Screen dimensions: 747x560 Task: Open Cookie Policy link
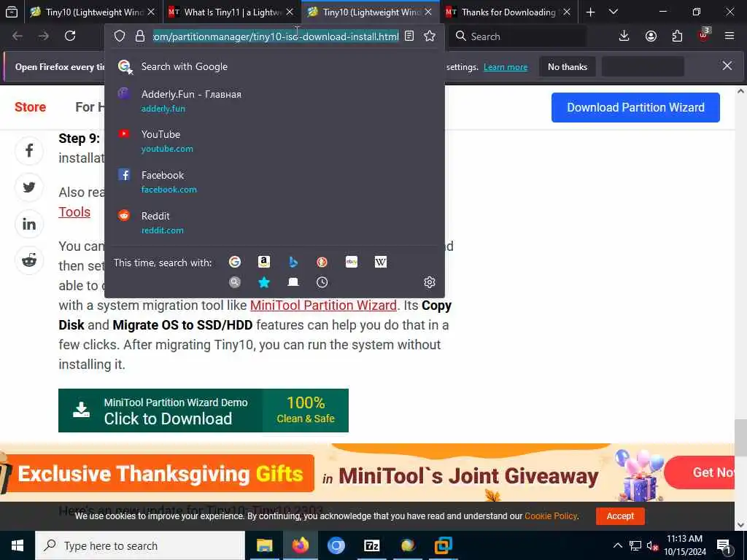coord(551,516)
